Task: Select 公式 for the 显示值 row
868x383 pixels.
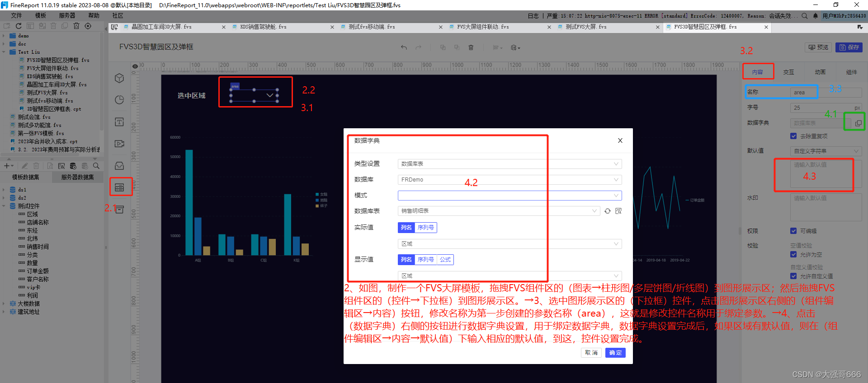Action: [445, 260]
